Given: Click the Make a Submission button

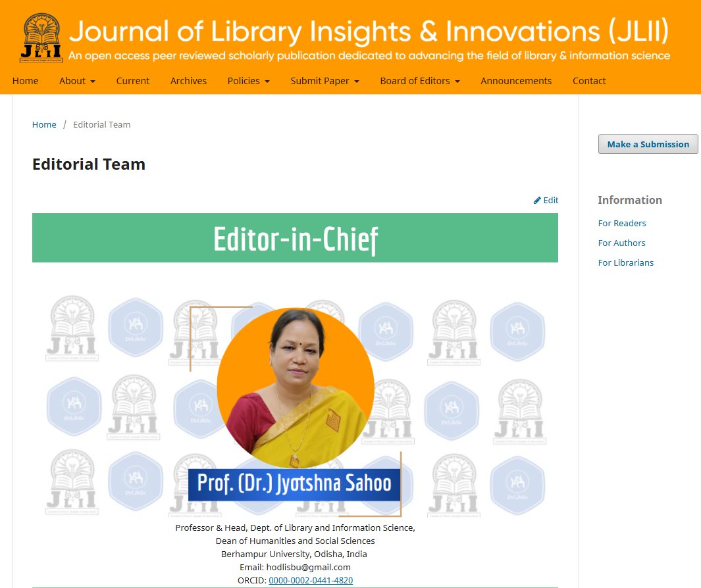Looking at the screenshot, I should tap(648, 144).
